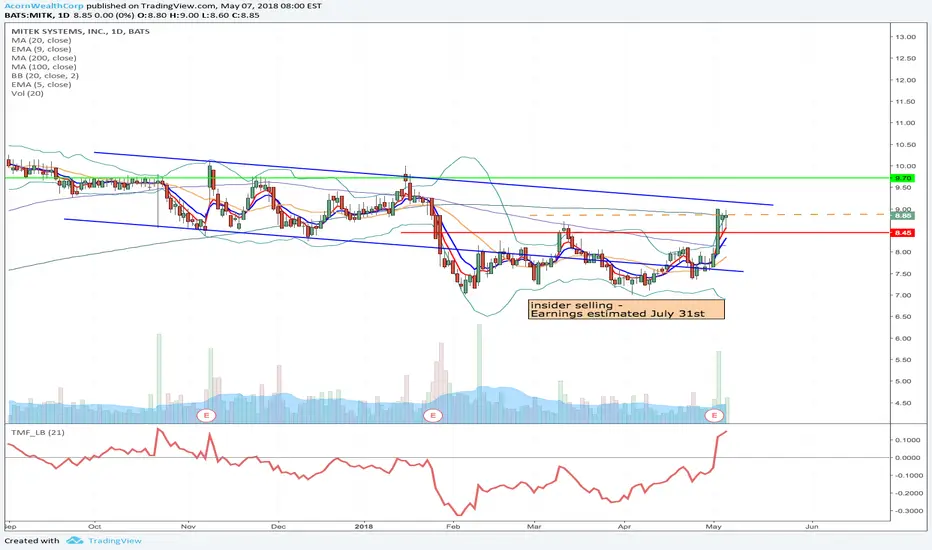Click the 7.00 price axis value
Screen dimensions: 932x550
point(905,296)
